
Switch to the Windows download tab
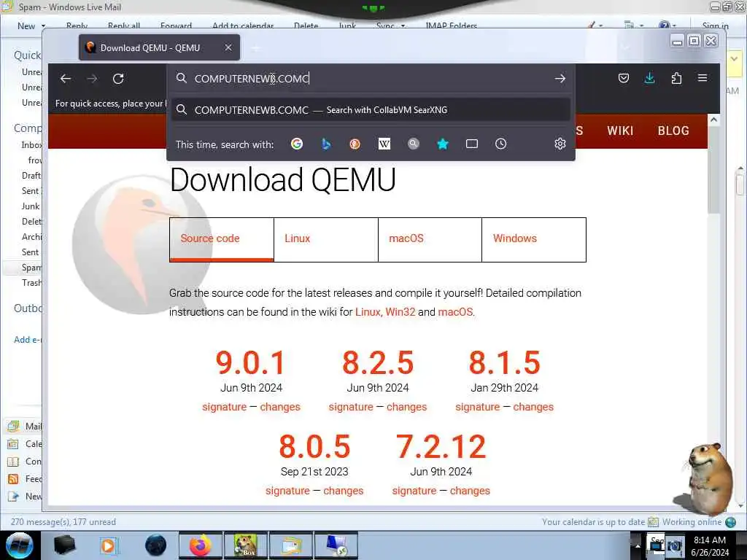coord(533,239)
